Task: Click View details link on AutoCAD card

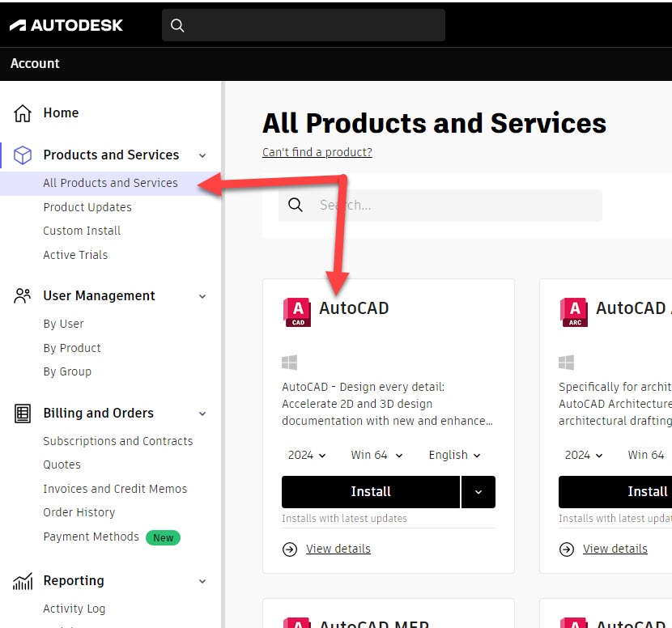Action: [338, 549]
